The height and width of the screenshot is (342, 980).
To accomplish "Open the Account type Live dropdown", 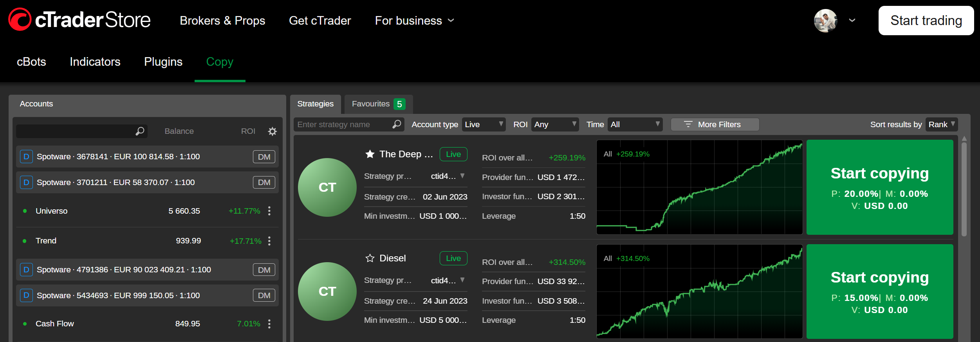I will [484, 124].
